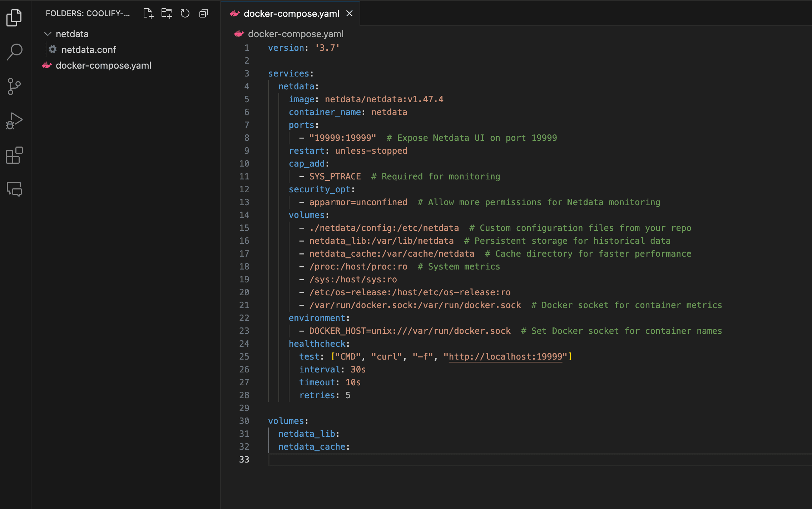
Task: Click the "curl" string in healthcheck test
Action: click(x=387, y=356)
